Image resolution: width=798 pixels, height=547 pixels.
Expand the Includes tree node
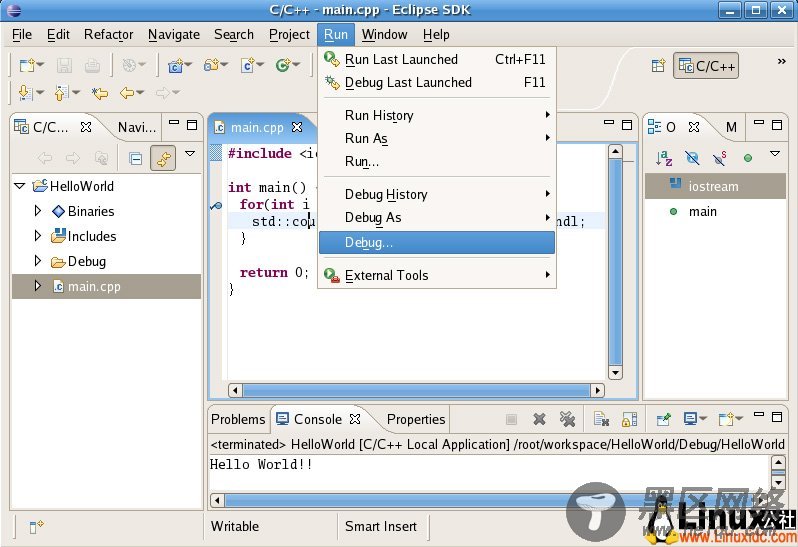coord(37,236)
